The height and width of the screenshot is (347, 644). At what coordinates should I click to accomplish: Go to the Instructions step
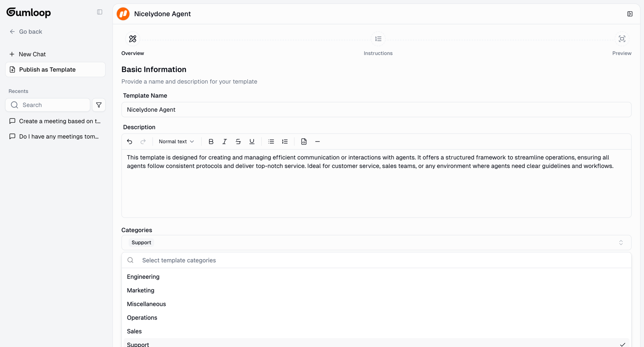pos(378,44)
